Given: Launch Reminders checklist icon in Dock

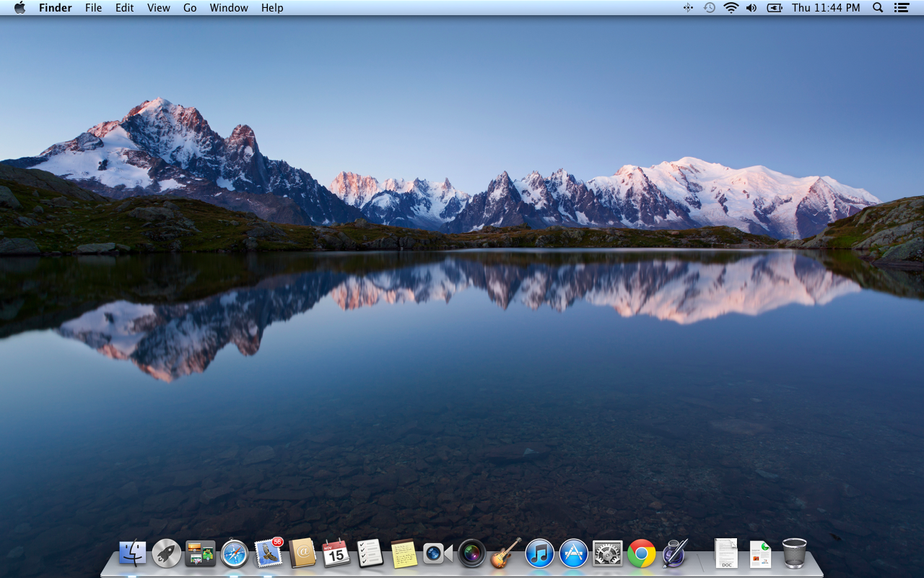Looking at the screenshot, I should point(370,553).
